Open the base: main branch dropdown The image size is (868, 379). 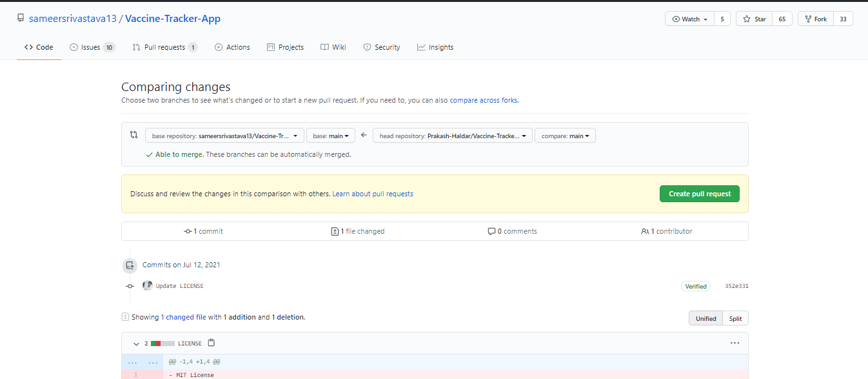[331, 136]
